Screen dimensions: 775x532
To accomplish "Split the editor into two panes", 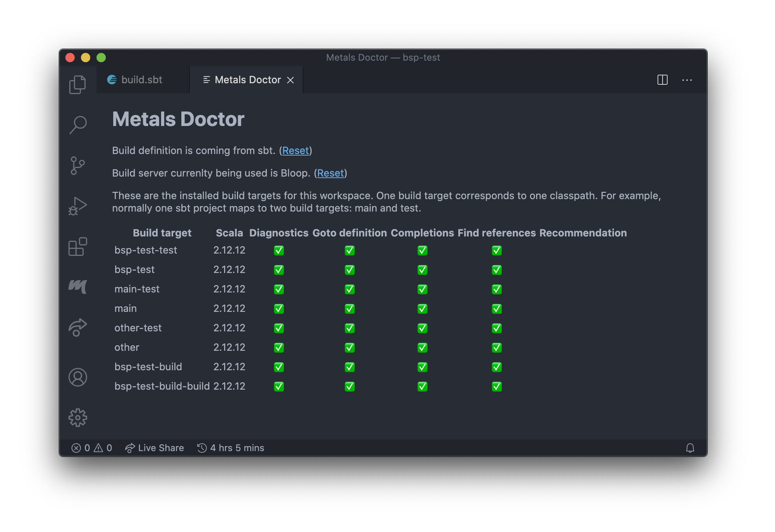I will pos(662,80).
